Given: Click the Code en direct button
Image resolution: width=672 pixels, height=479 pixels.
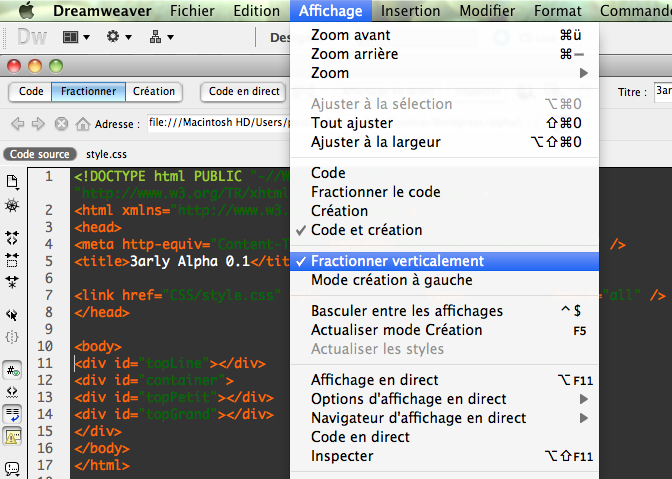Looking at the screenshot, I should 243,91.
